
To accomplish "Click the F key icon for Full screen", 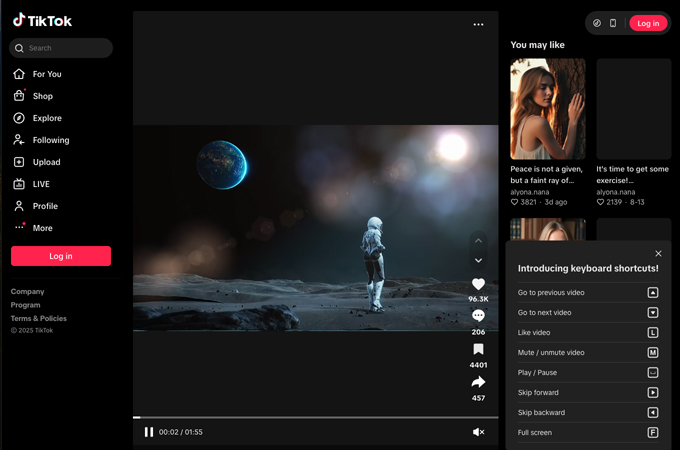I will [x=653, y=432].
